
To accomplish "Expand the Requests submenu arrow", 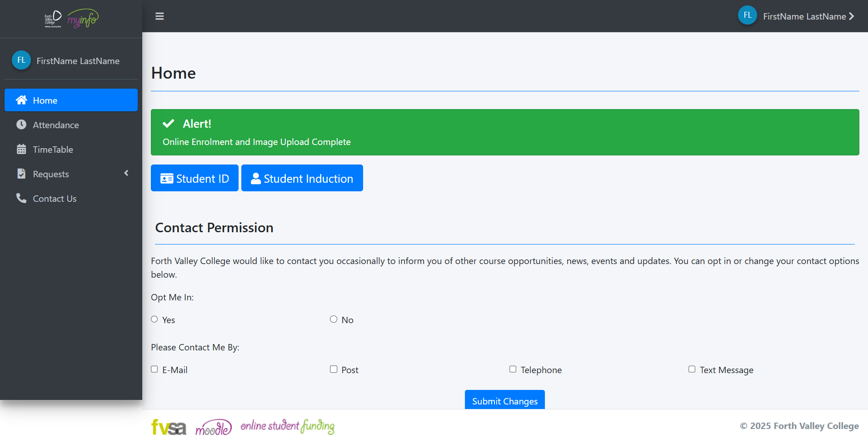I will pos(126,173).
